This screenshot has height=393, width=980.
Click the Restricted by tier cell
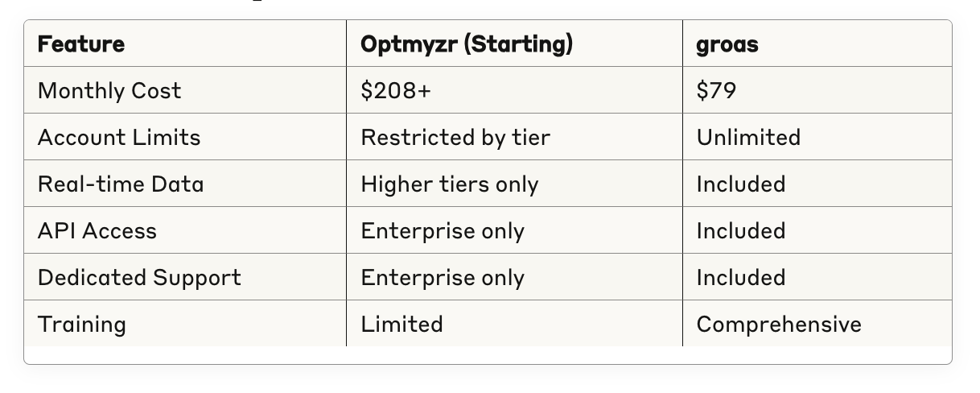(455, 138)
